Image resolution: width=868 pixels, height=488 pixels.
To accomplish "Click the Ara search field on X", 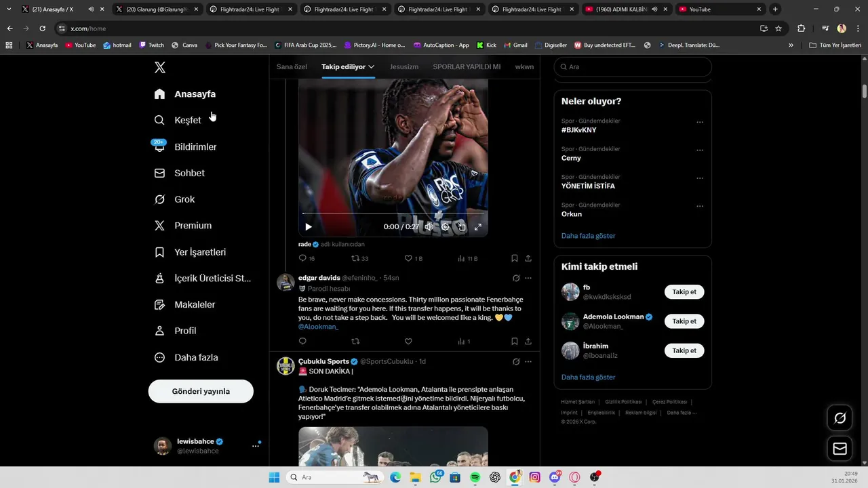I will (x=633, y=67).
